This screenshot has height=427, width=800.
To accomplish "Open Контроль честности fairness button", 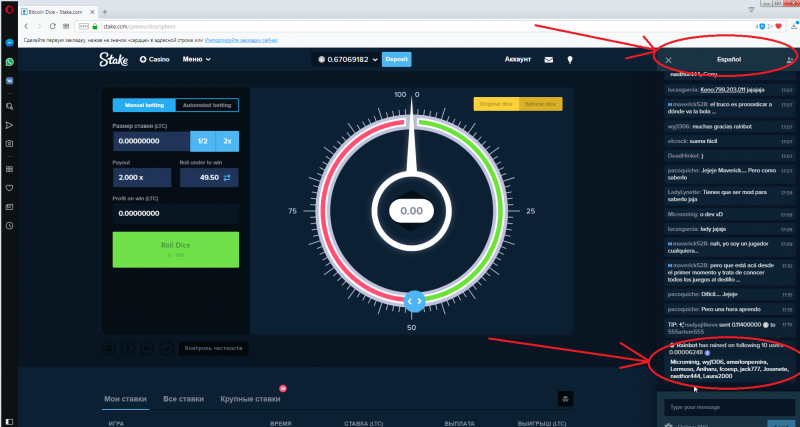I will point(213,348).
